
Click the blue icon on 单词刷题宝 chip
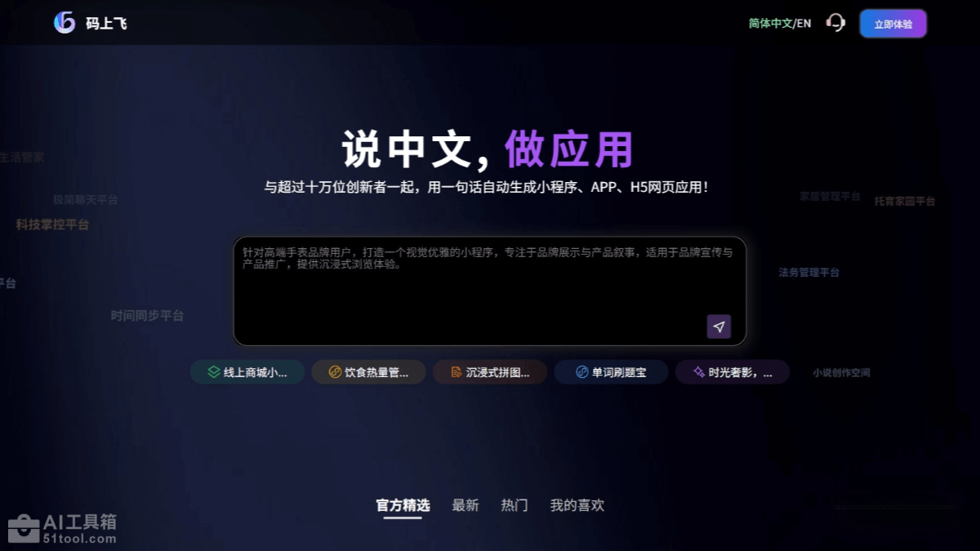[581, 372]
